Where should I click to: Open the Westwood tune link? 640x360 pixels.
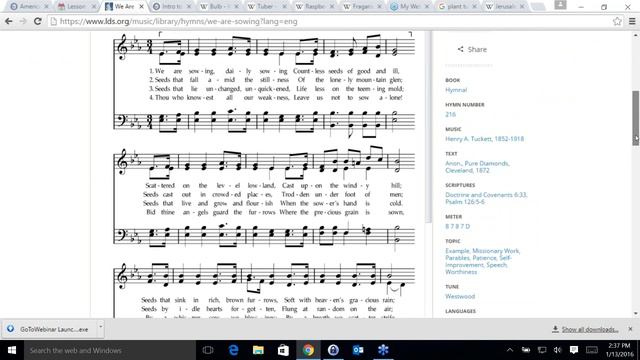pos(460,296)
